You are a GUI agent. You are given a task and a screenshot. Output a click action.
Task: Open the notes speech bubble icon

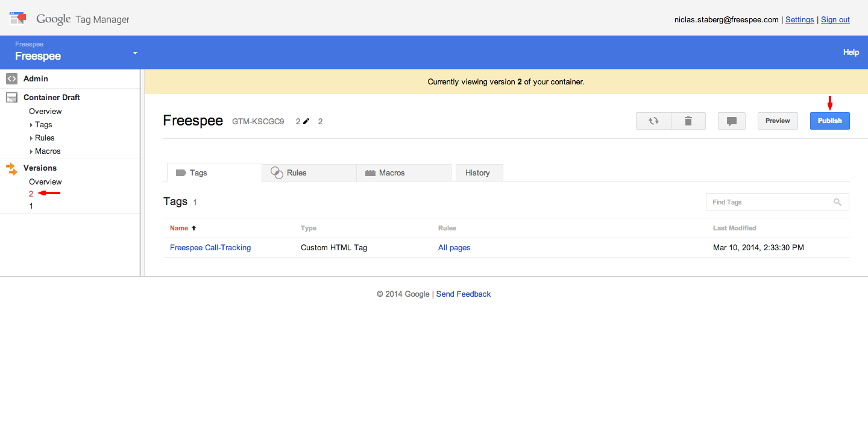click(x=732, y=121)
